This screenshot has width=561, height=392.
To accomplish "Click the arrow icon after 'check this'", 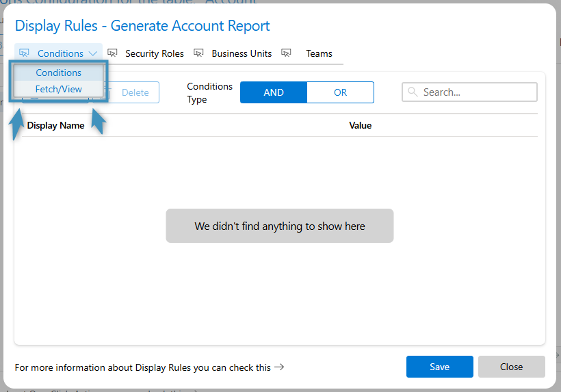I will click(x=279, y=367).
